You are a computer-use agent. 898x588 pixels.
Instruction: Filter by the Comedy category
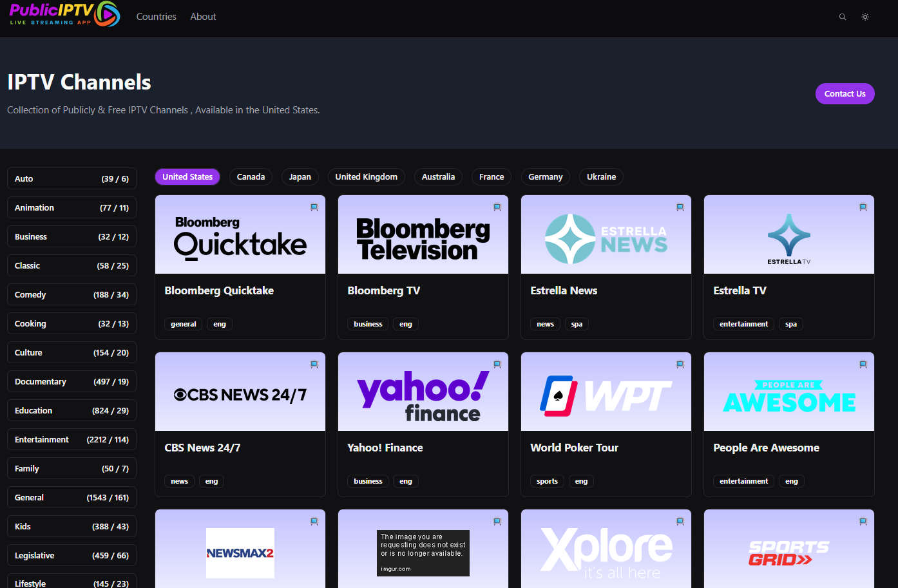click(72, 294)
